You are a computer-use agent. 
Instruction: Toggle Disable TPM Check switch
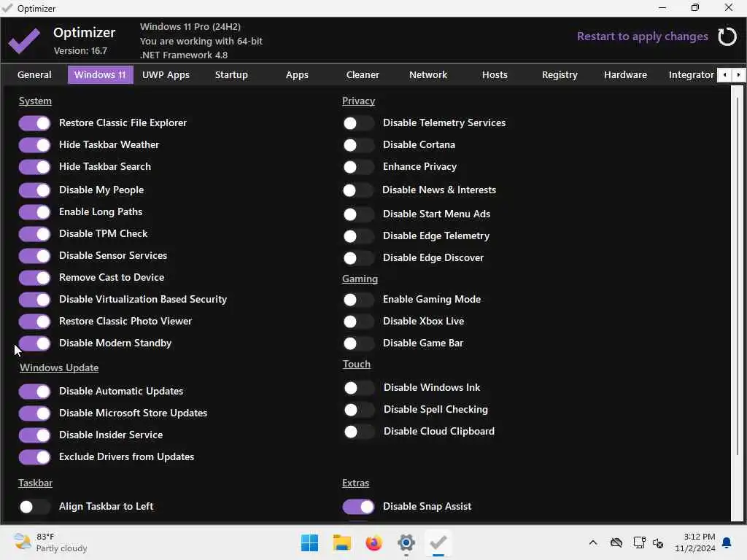tap(34, 234)
